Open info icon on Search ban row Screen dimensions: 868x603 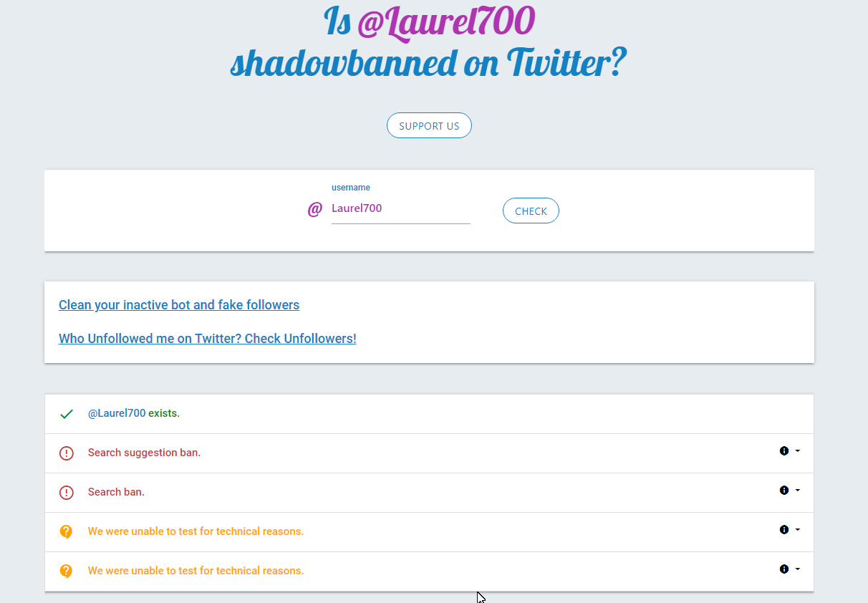point(784,491)
